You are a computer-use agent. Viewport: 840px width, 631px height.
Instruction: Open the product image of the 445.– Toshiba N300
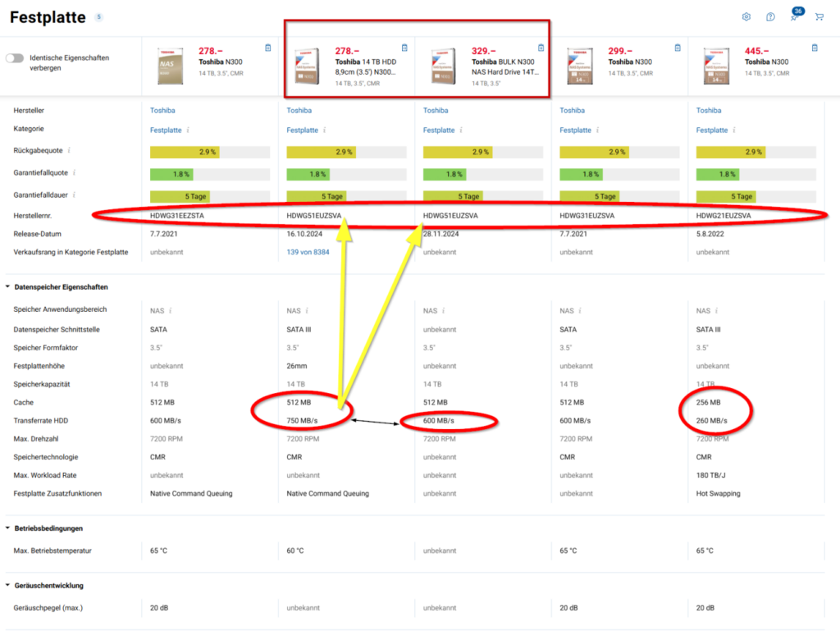(x=717, y=66)
